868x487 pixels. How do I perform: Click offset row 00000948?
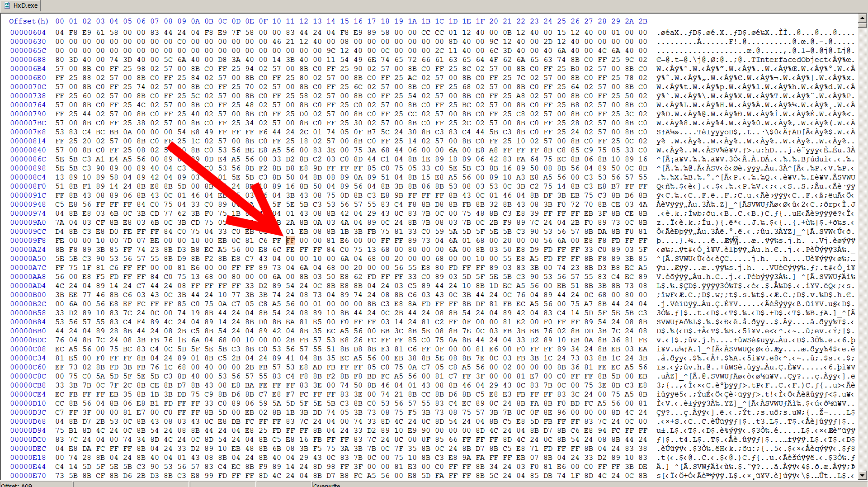(28, 204)
